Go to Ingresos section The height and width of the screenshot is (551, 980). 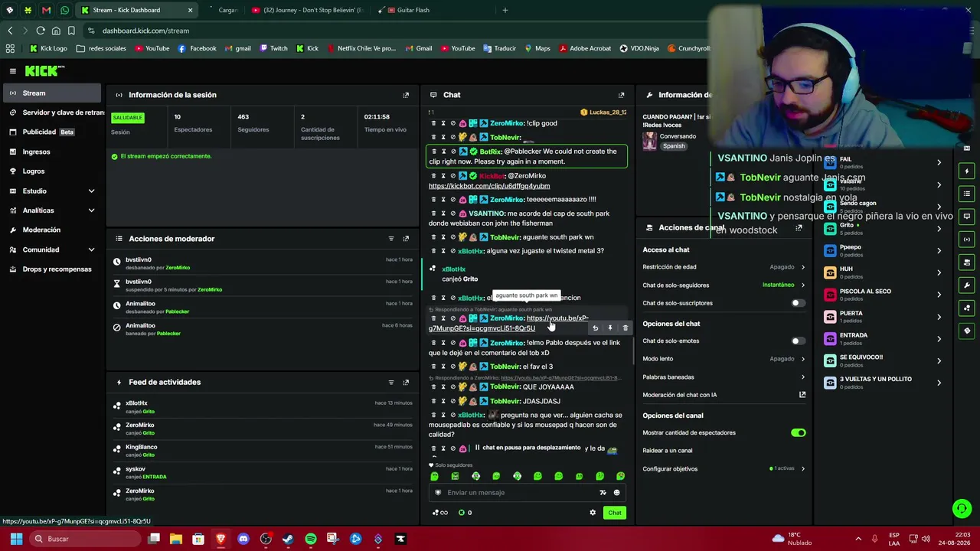tap(52, 152)
